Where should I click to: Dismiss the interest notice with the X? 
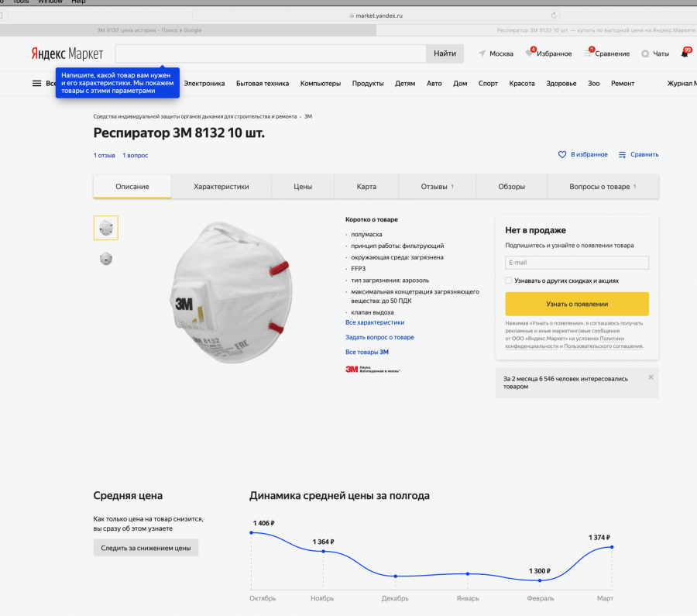coord(651,377)
